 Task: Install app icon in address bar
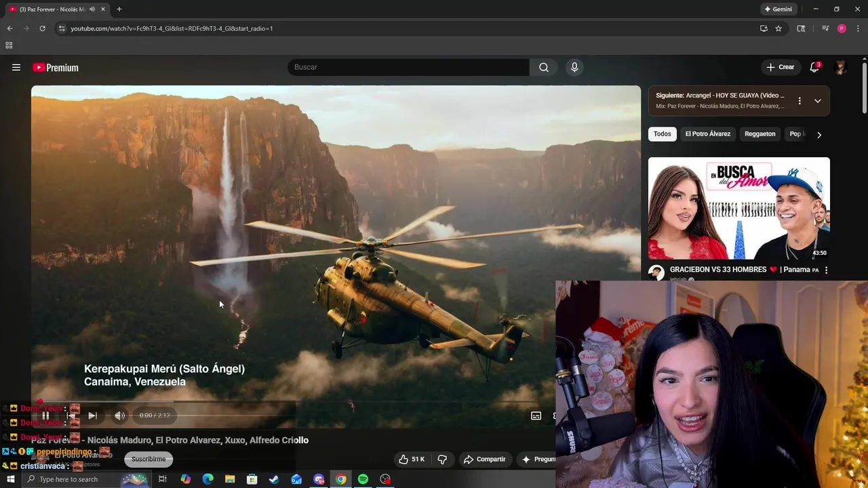(x=764, y=28)
